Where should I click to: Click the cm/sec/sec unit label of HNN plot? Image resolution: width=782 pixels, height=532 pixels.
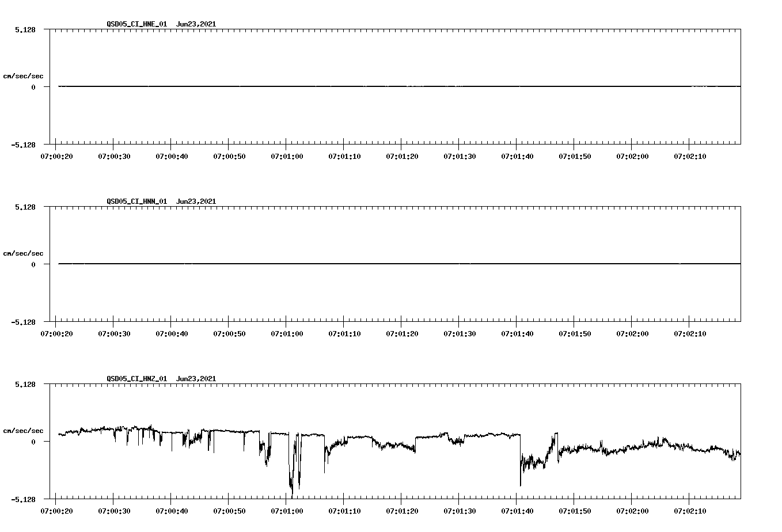23,253
